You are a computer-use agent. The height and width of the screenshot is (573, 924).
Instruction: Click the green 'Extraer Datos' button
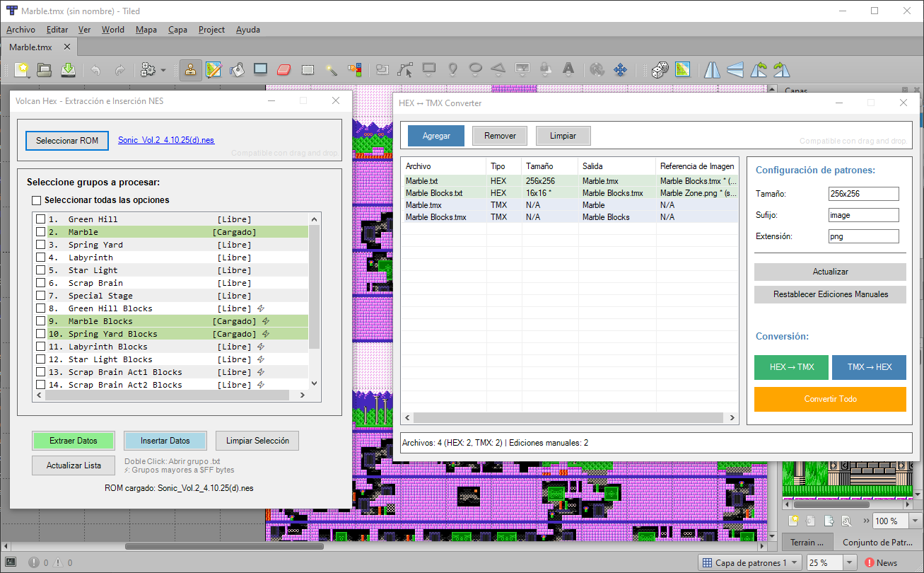74,441
